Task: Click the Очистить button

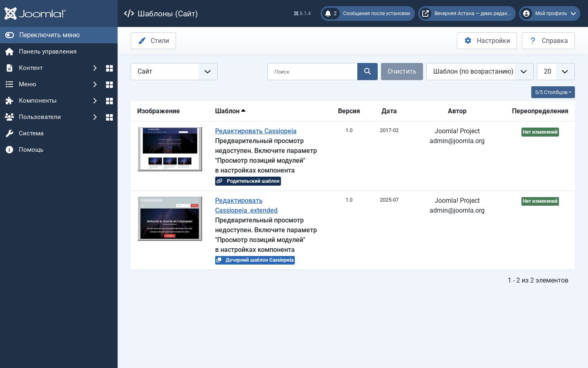Action: click(402, 72)
